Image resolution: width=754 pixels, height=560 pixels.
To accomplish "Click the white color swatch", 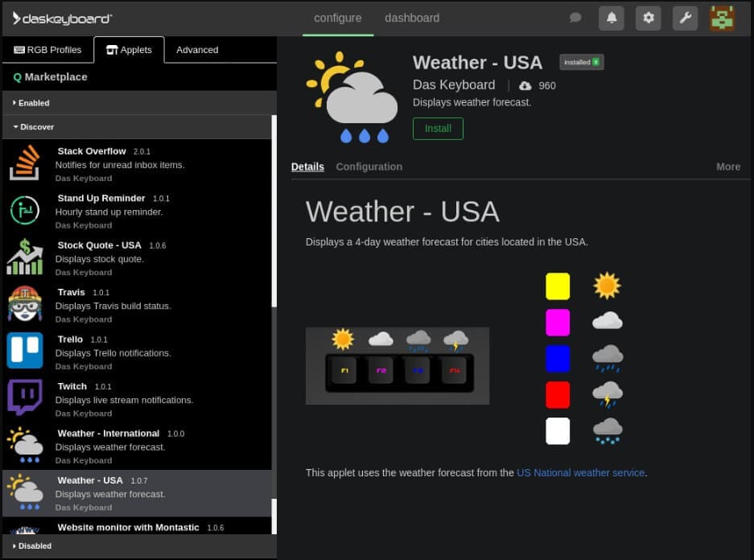I will 558,431.
